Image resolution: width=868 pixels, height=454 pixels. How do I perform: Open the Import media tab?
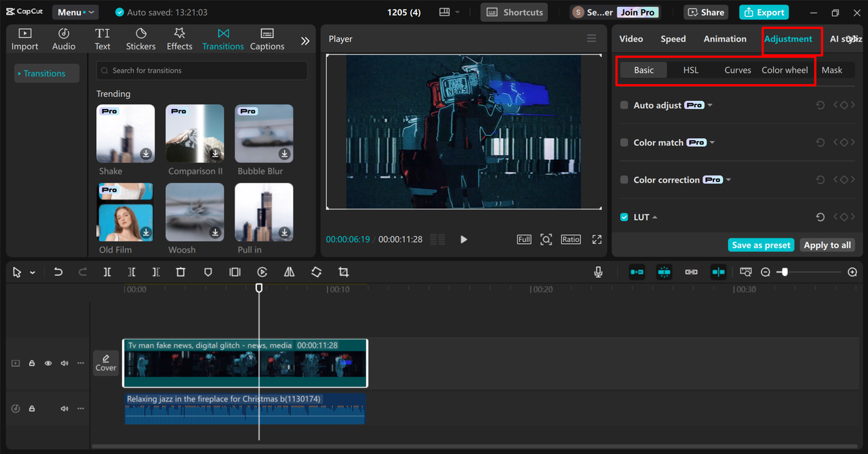(x=24, y=39)
